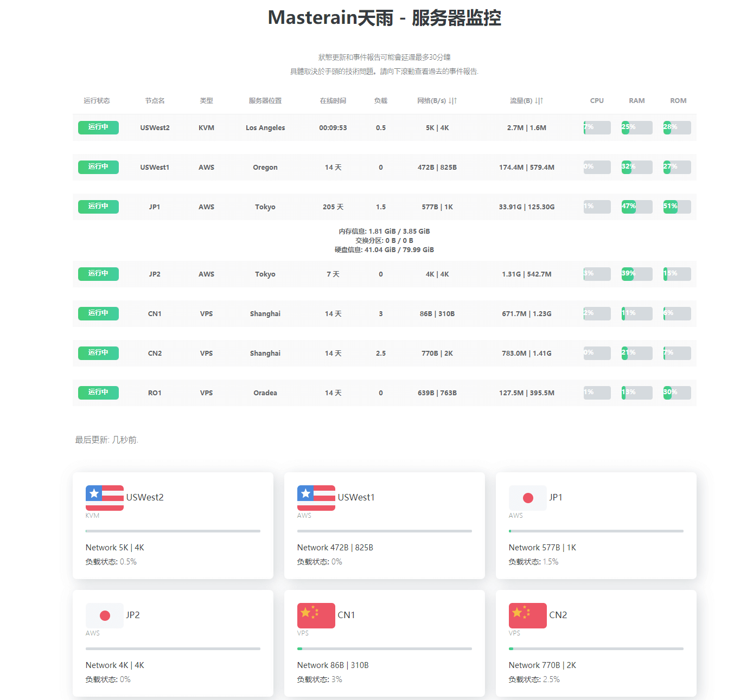Image resolution: width=753 pixels, height=700 pixels.
Task: Click the USWest1 RAM 32% usage bar
Action: coord(636,167)
